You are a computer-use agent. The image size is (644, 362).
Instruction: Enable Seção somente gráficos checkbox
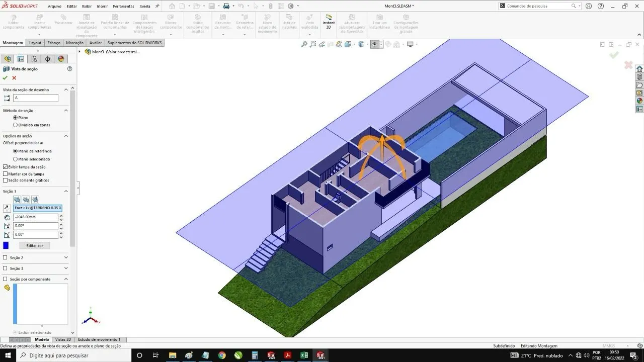pos(6,180)
